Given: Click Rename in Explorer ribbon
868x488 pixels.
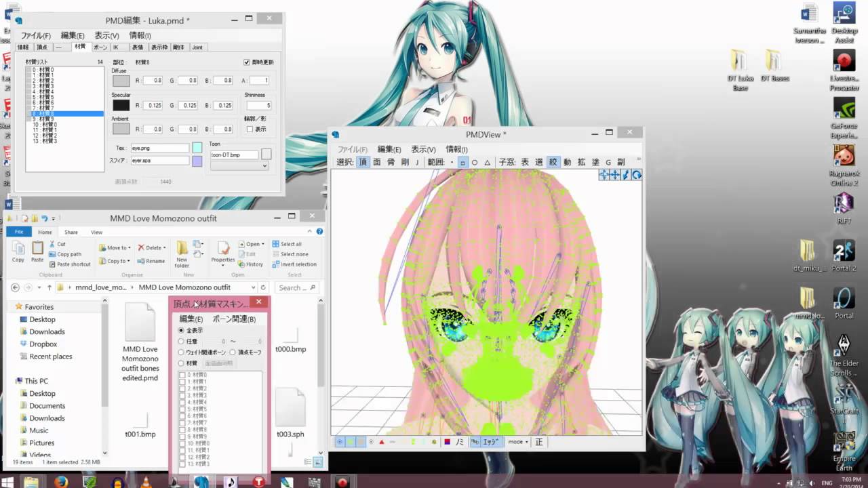Looking at the screenshot, I should click(151, 261).
